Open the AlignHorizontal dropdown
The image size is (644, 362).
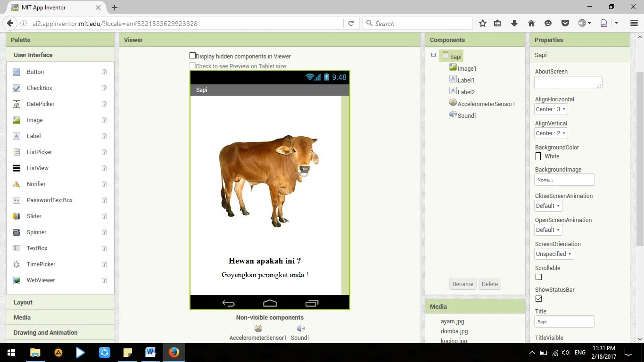click(551, 109)
